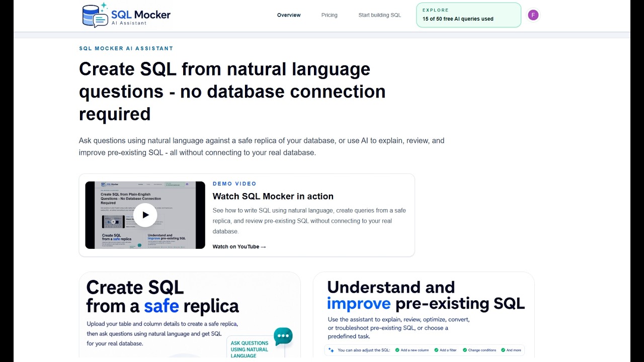Click the Change conditions chip

pyautogui.click(x=479, y=350)
